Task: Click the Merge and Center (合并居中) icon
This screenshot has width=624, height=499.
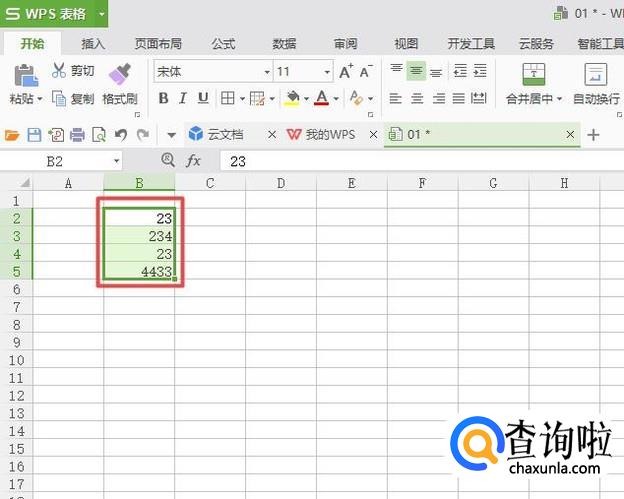Action: pos(534,74)
